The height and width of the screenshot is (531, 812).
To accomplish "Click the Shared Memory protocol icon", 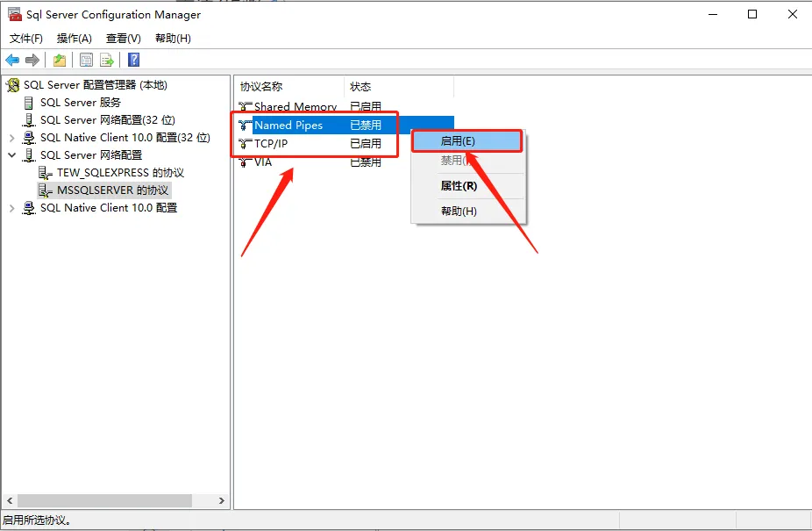I will 245,107.
